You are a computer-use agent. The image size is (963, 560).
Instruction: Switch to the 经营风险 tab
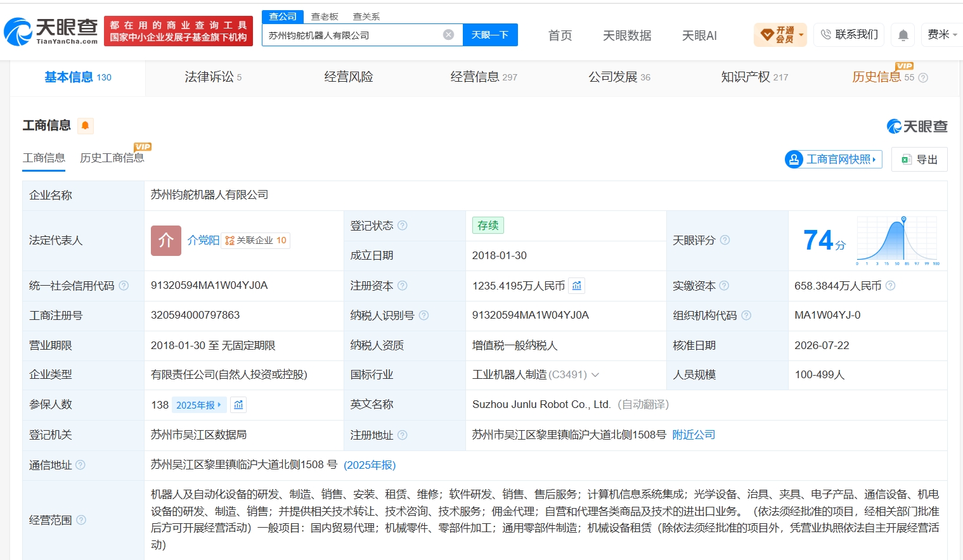click(x=348, y=77)
